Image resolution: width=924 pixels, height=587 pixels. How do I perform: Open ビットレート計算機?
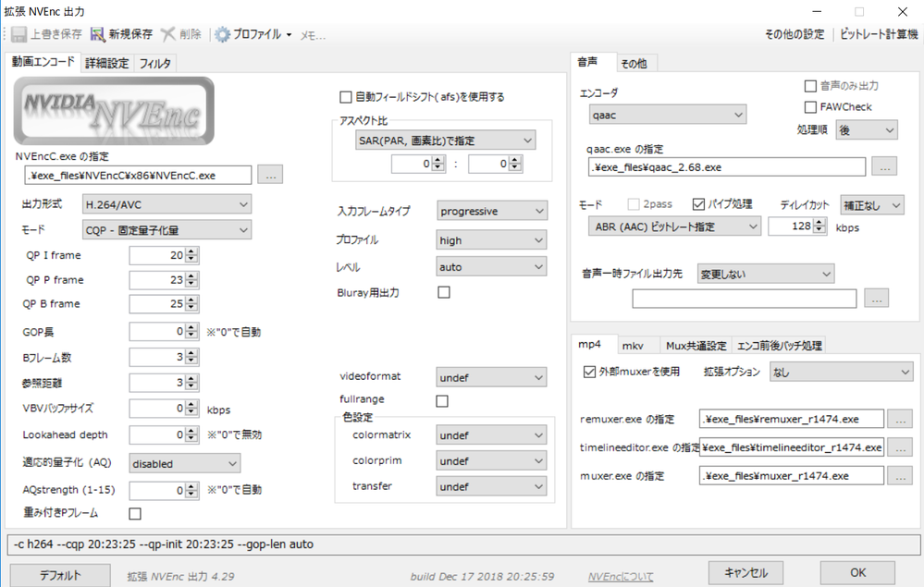[x=879, y=34]
